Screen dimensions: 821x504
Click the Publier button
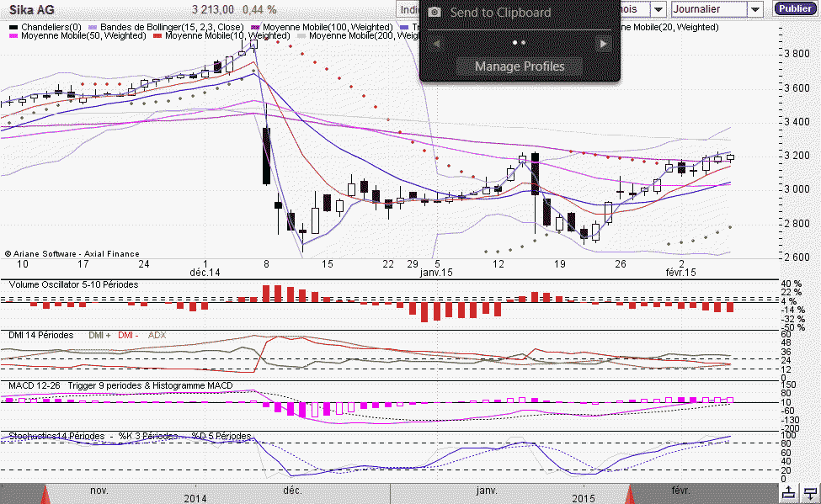(795, 8)
